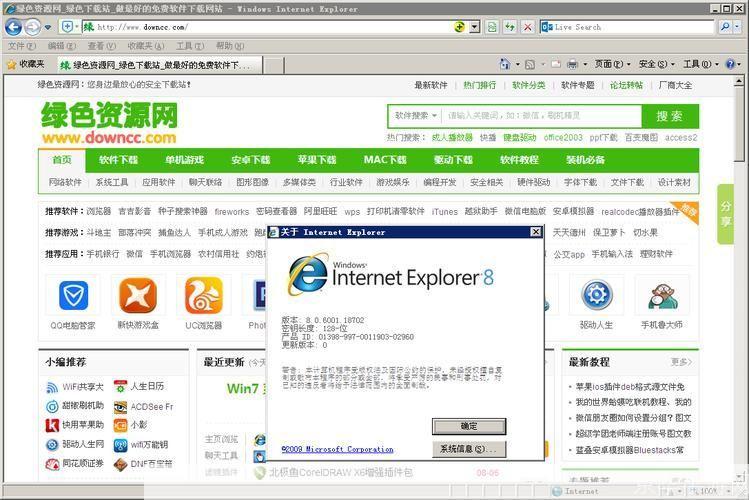Open the Live Search options dropdown arrow

click(738, 27)
